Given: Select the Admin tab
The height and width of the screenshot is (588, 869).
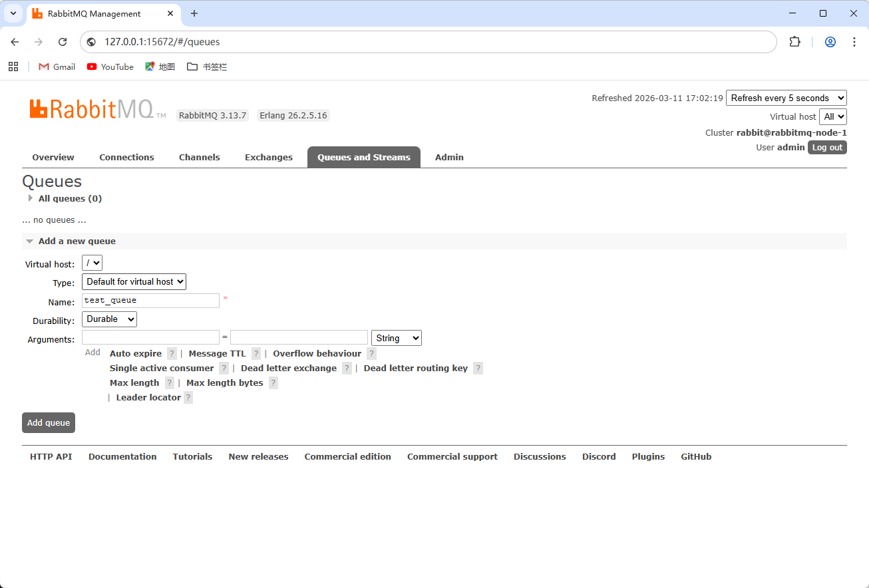Looking at the screenshot, I should (449, 158).
